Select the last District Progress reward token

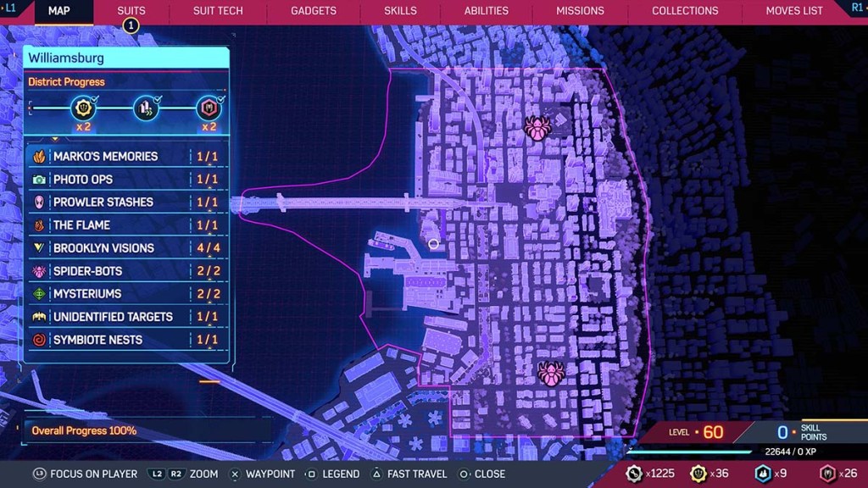coord(209,108)
